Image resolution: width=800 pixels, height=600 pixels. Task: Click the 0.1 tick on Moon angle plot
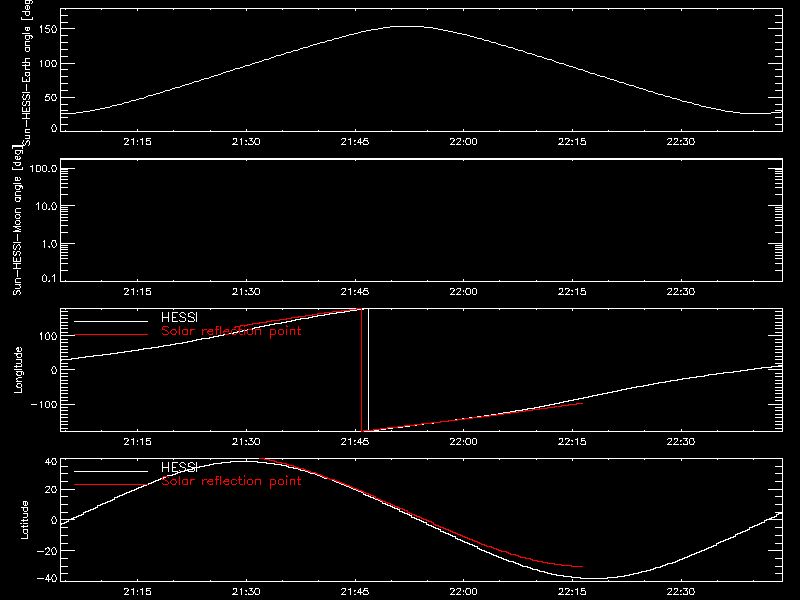coord(49,279)
